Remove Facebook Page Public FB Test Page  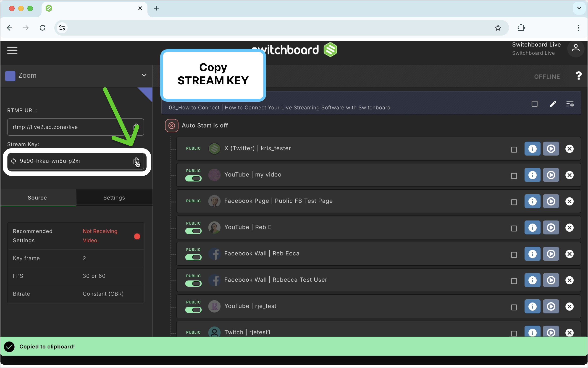569,201
